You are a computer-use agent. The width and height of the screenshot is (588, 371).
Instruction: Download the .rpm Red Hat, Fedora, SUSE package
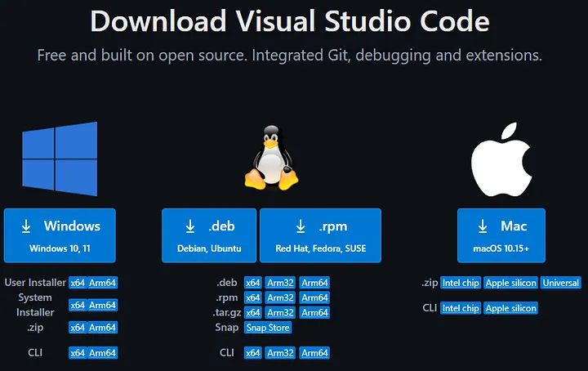point(321,235)
